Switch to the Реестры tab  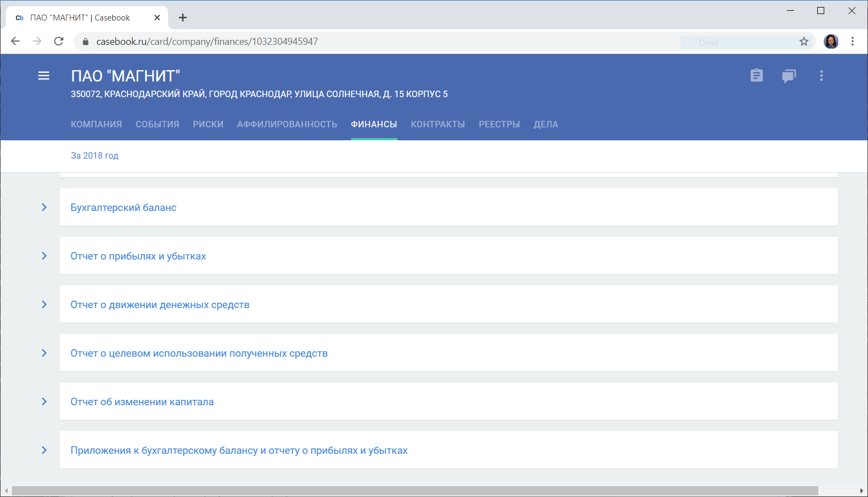coord(499,125)
